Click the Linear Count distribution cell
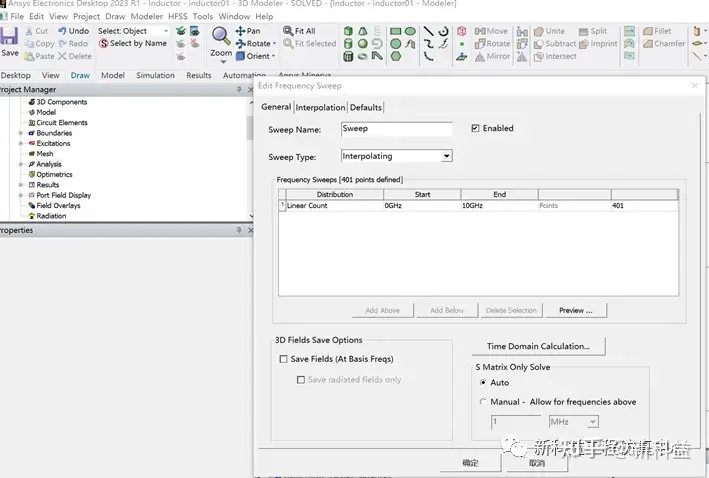The height and width of the screenshot is (478, 709). (x=335, y=206)
